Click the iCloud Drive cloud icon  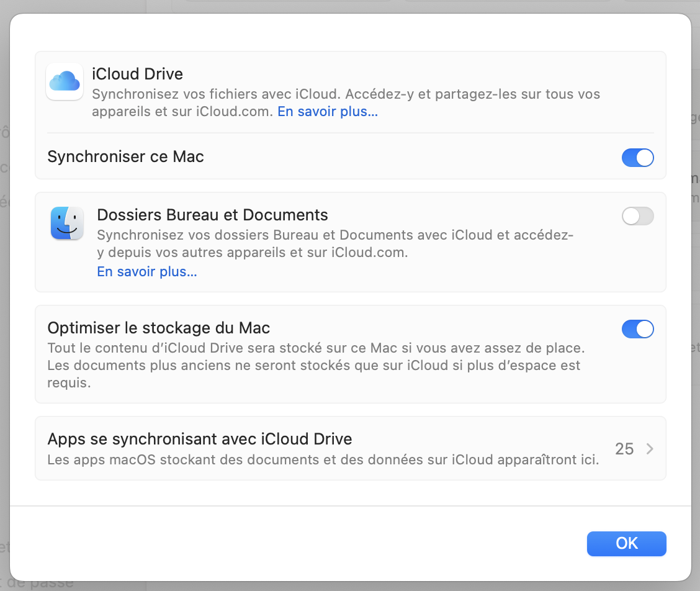[65, 81]
